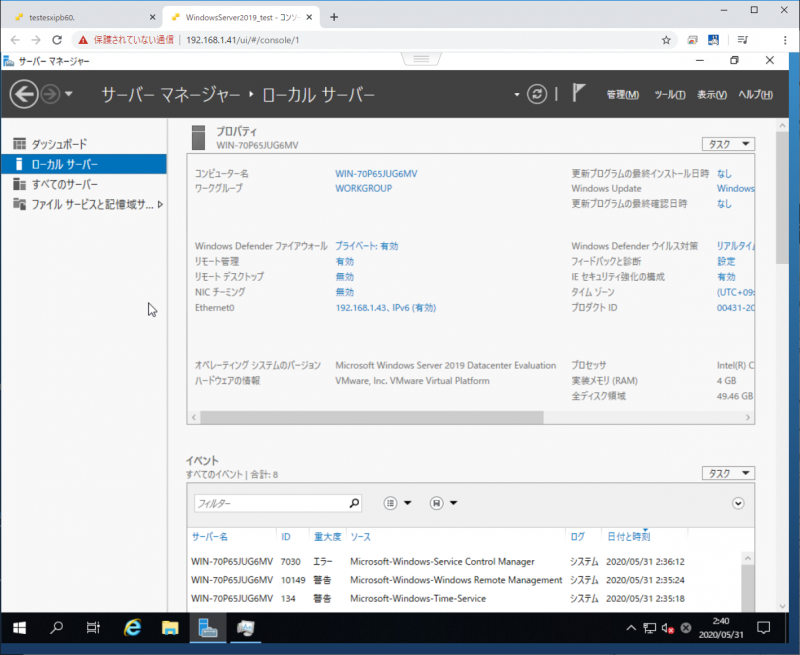Screen dimensions: 800x655
Task: Click the Server Manager back arrow
Action: (x=23, y=94)
